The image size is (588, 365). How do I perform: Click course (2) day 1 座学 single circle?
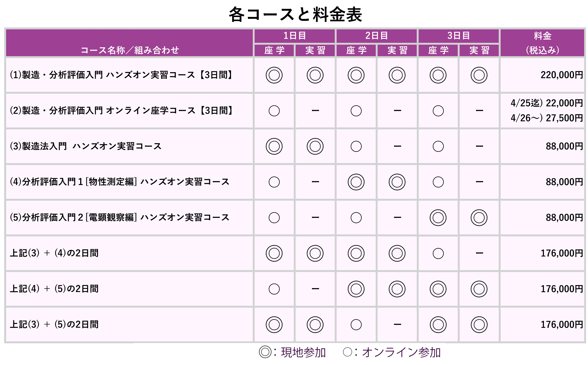(274, 111)
